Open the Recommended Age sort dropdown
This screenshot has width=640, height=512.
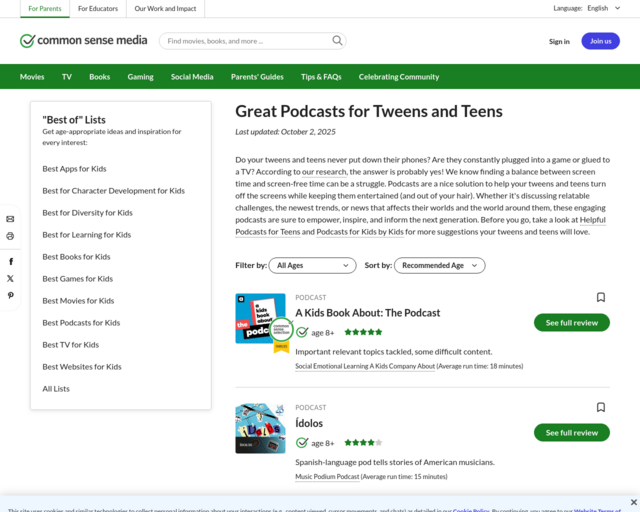(440, 265)
